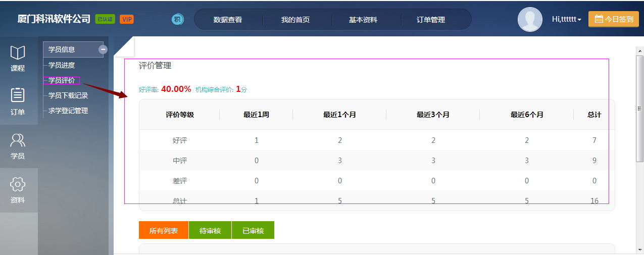Open the 课程 book icon in sidebar
The image size is (644, 255).
pyautogui.click(x=18, y=53)
